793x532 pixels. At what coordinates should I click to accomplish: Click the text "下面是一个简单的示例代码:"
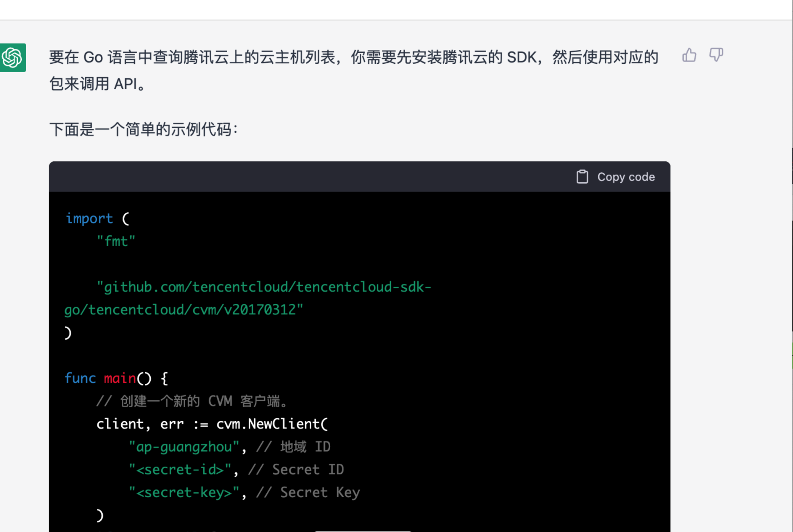144,130
